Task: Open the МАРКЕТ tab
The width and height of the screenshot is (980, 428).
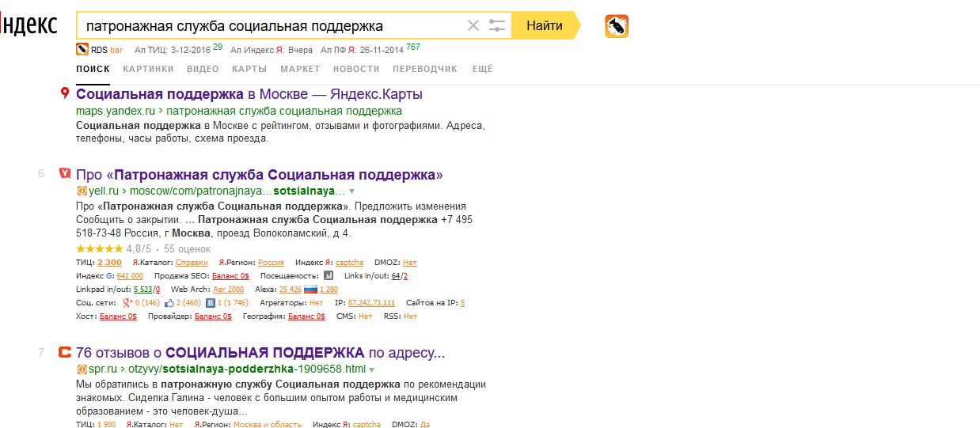Action: (x=300, y=69)
